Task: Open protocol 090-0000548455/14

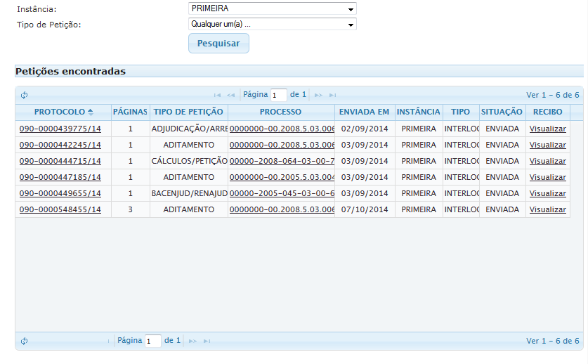Action: click(60, 209)
